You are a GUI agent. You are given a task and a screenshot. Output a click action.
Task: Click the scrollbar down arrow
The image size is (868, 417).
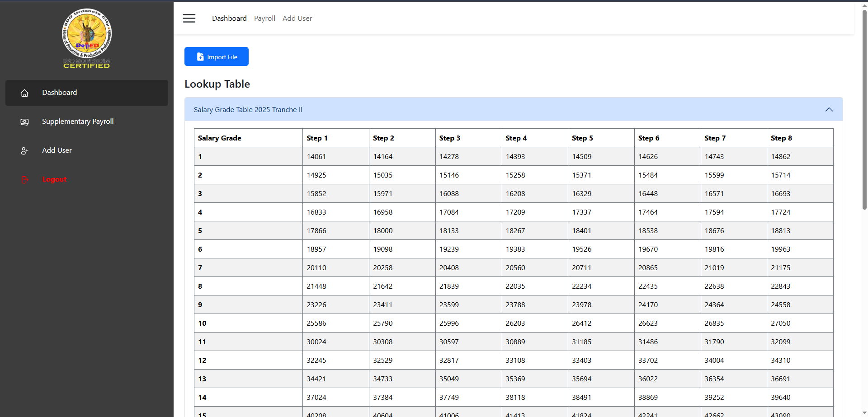(x=864, y=413)
